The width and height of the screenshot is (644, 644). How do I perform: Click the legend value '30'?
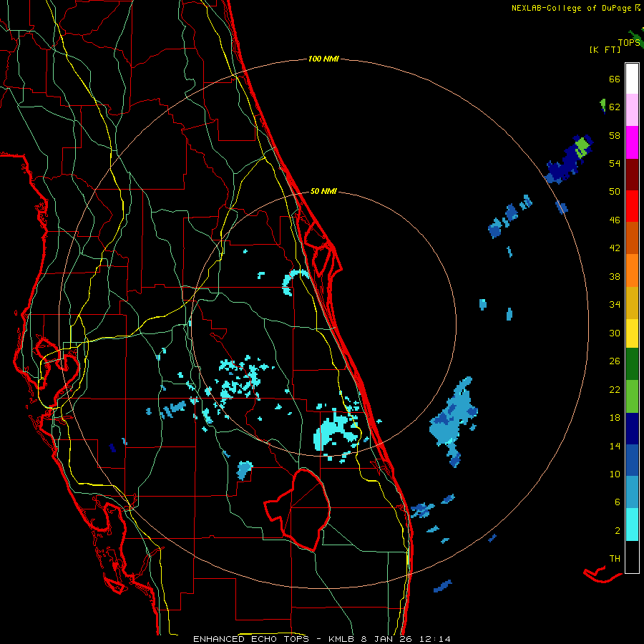click(615, 333)
